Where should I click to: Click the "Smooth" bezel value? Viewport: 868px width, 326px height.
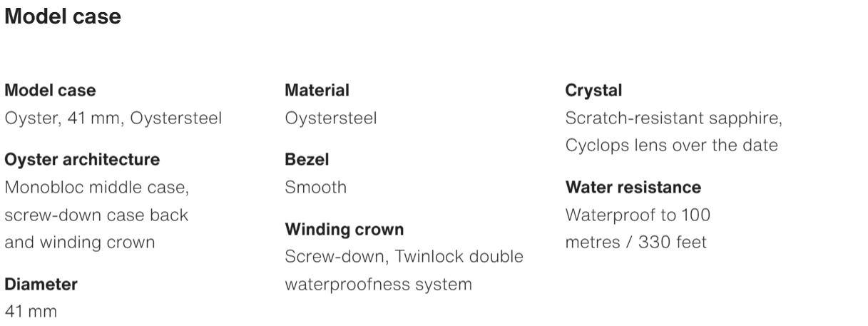click(315, 188)
